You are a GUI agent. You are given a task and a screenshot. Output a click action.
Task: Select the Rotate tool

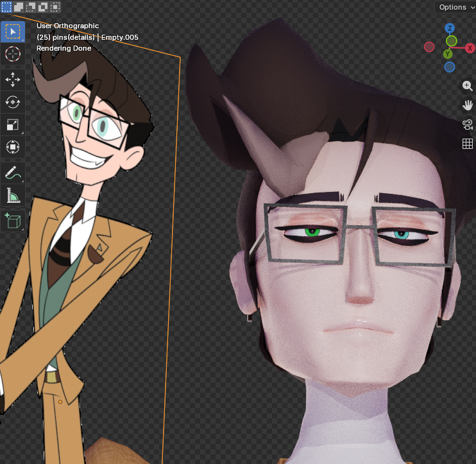[x=12, y=102]
